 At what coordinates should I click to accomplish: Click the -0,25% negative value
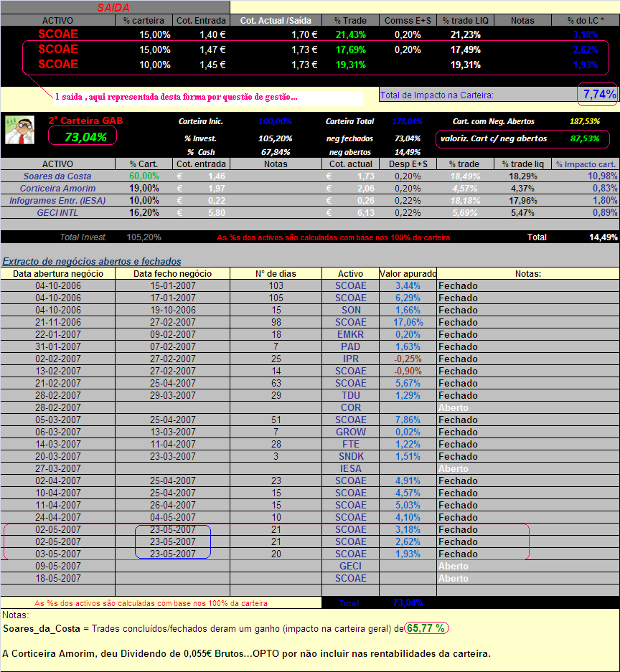(x=408, y=359)
